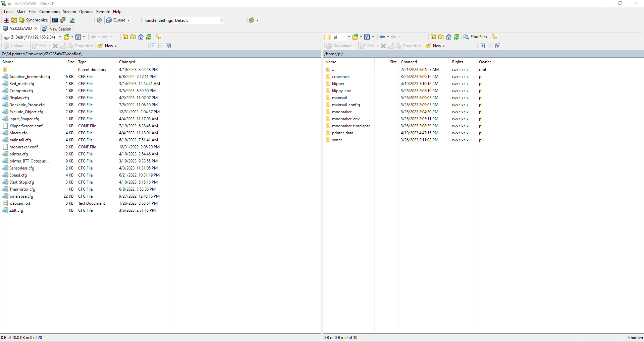Viewport: 644px width, 342px height.
Task: Click the remote tree view icon
Action: pos(494,37)
